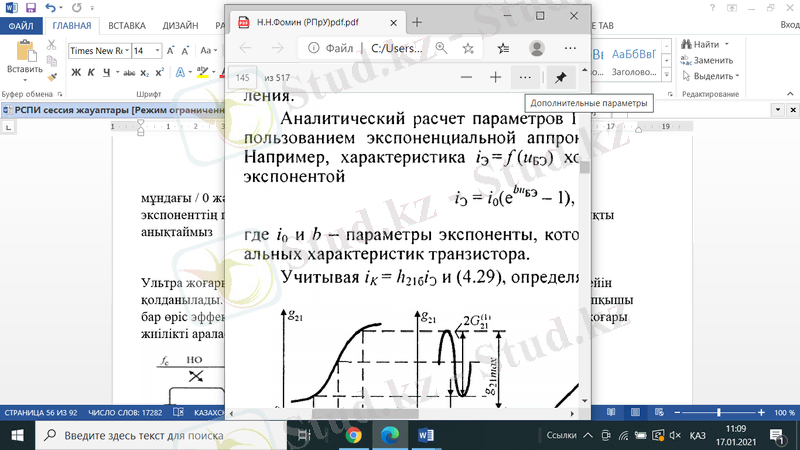Click СТРАНИЦА 56 ИЗ 92 status
800x450 pixels.
[41, 413]
